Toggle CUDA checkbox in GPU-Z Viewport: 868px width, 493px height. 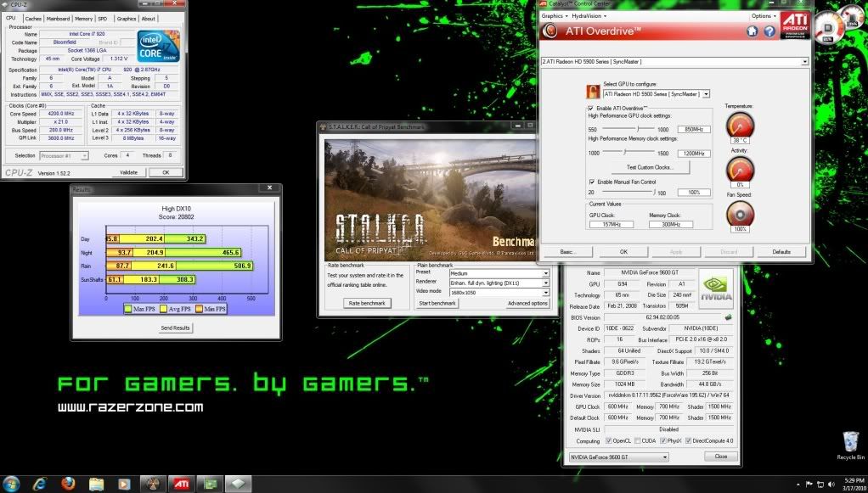[638, 441]
